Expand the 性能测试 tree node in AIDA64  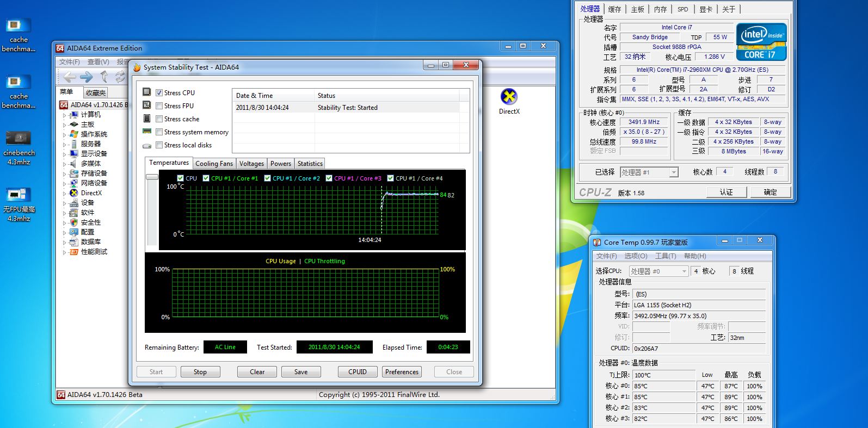coord(64,252)
